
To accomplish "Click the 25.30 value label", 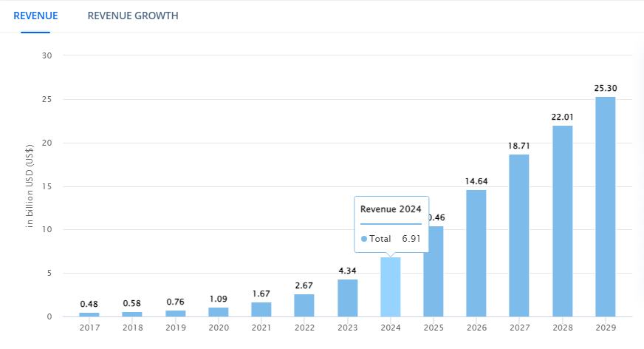I will click(606, 88).
